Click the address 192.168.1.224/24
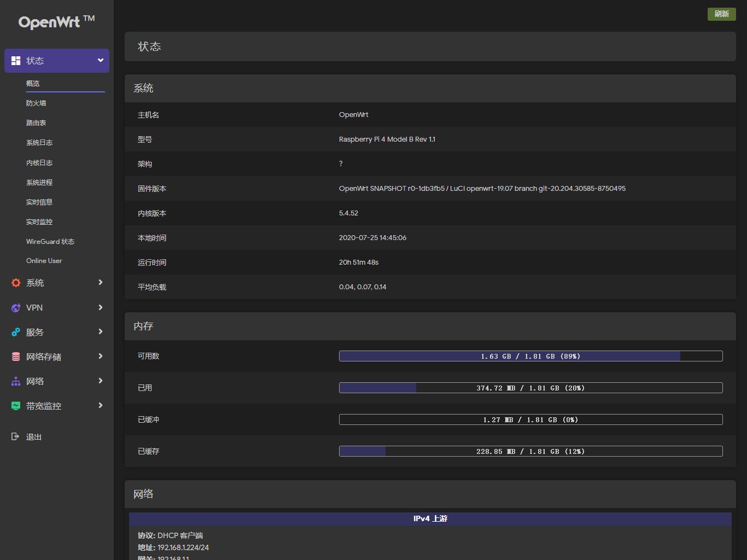This screenshot has width=747, height=560. [x=183, y=547]
